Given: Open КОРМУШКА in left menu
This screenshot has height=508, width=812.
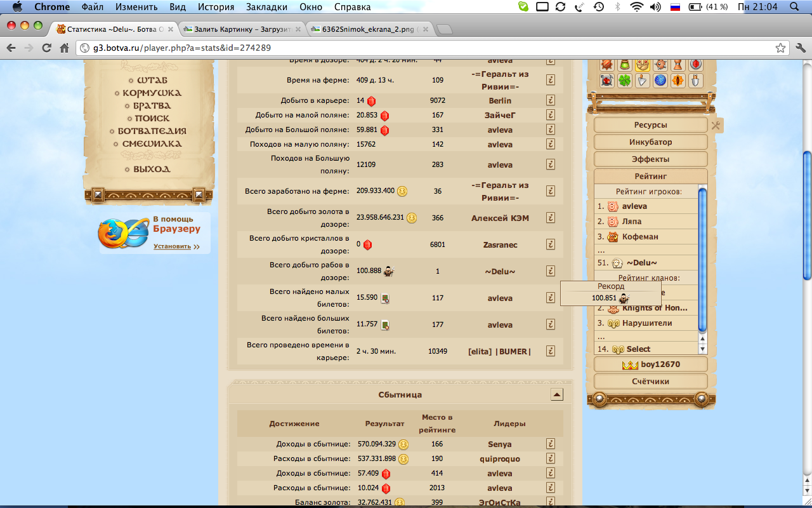Looking at the screenshot, I should 152,93.
